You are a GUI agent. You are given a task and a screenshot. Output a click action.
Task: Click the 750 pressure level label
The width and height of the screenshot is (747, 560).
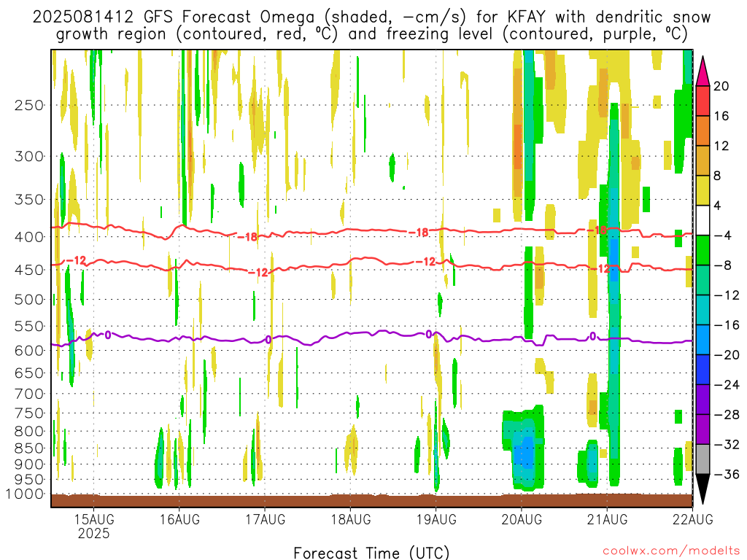[29, 413]
